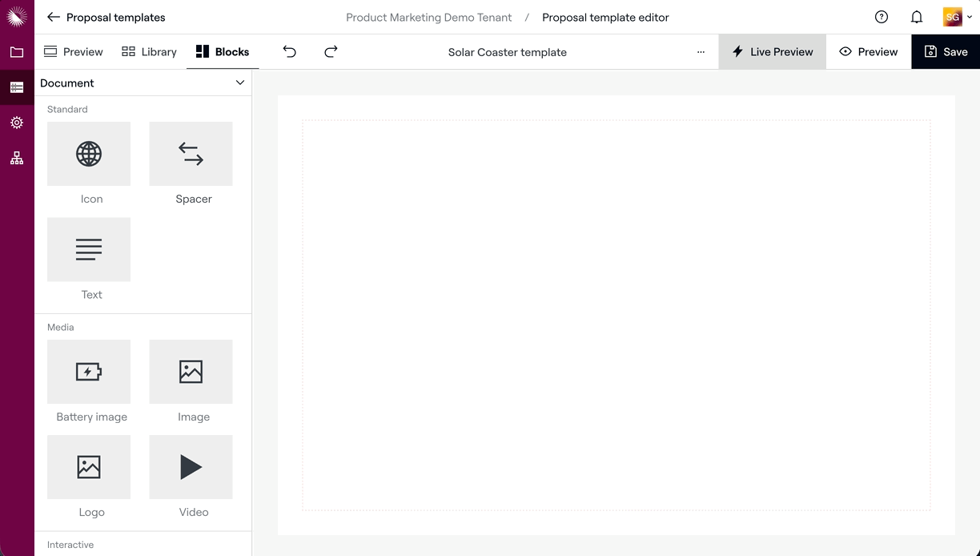Switch to the Blocks tab
The width and height of the screenshot is (980, 556).
point(223,52)
